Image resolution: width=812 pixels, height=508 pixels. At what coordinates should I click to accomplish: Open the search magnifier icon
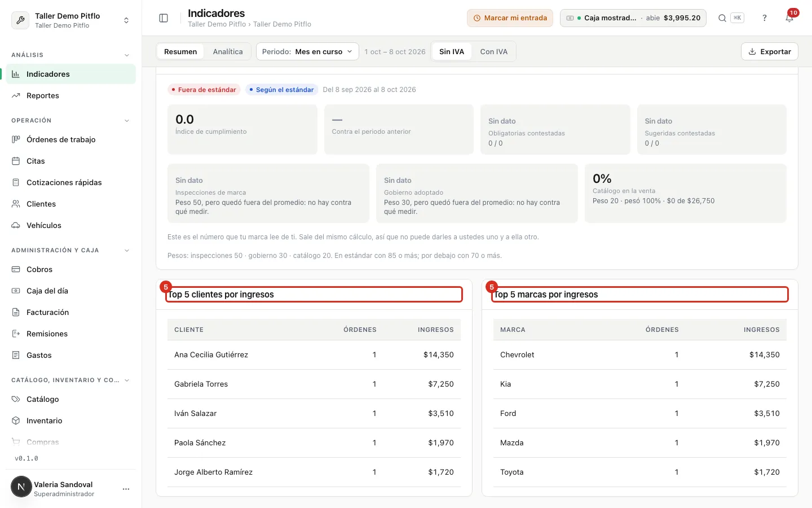(722, 18)
